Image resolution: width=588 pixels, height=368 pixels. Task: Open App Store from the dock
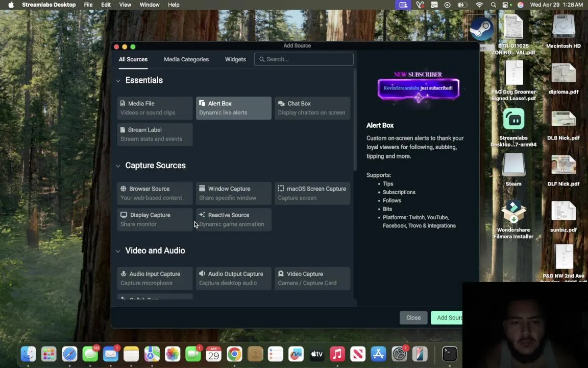[x=378, y=354]
